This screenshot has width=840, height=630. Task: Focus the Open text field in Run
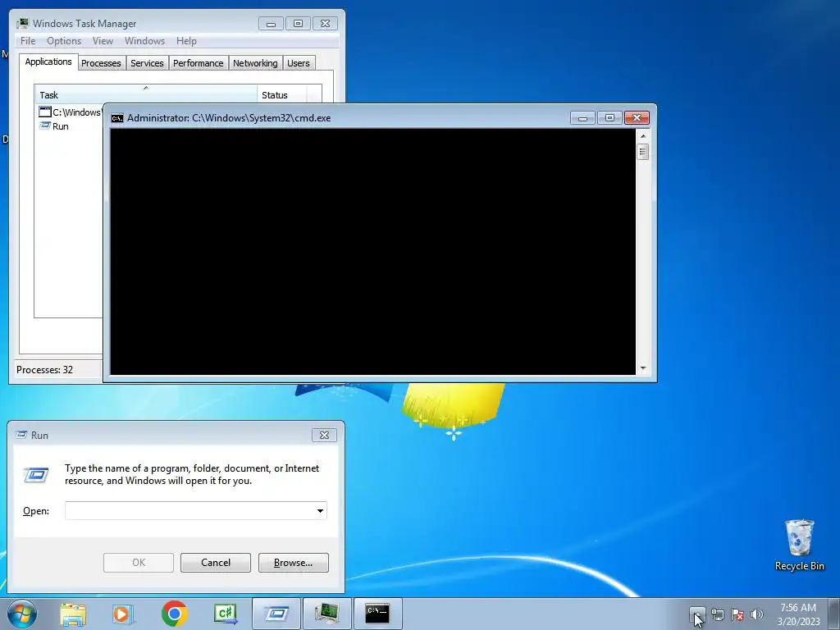point(189,510)
